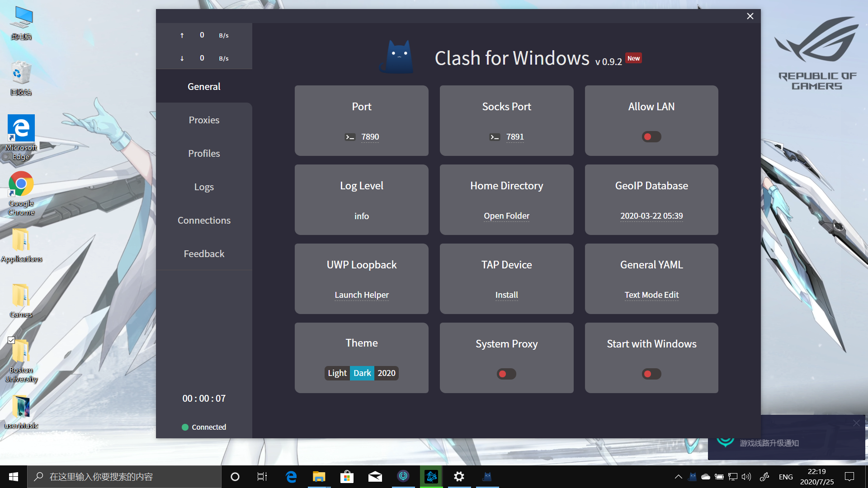Update GeoIP Database date 2020-03-22 05:39

tap(651, 216)
